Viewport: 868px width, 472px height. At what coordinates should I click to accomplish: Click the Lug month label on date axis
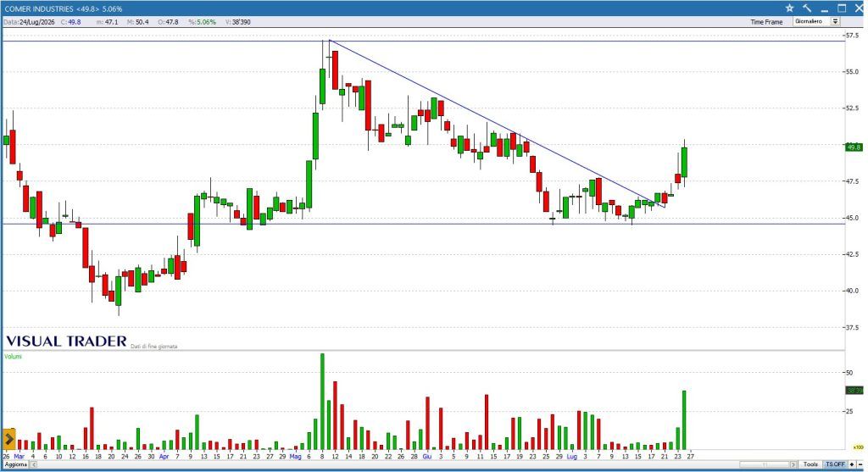pyautogui.click(x=572, y=457)
